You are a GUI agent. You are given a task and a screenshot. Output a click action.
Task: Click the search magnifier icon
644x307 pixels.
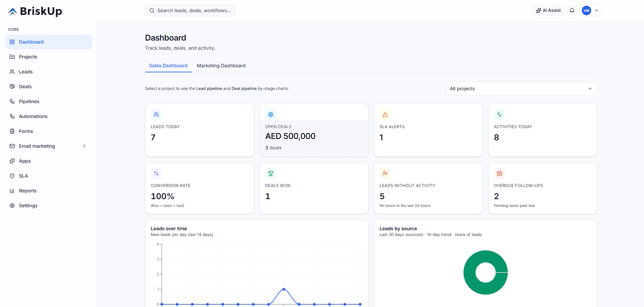(x=152, y=10)
